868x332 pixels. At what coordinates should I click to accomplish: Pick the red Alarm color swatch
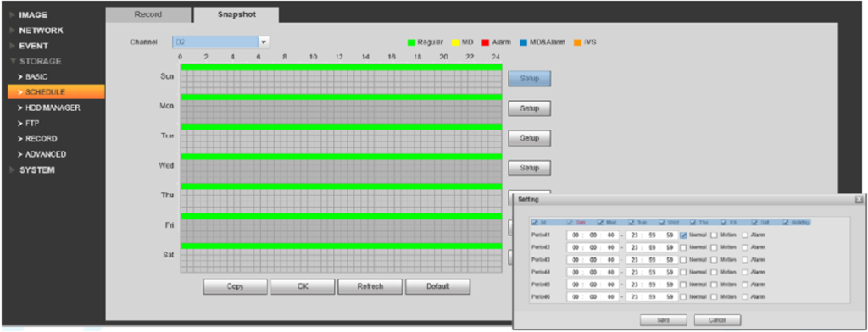[x=485, y=42]
